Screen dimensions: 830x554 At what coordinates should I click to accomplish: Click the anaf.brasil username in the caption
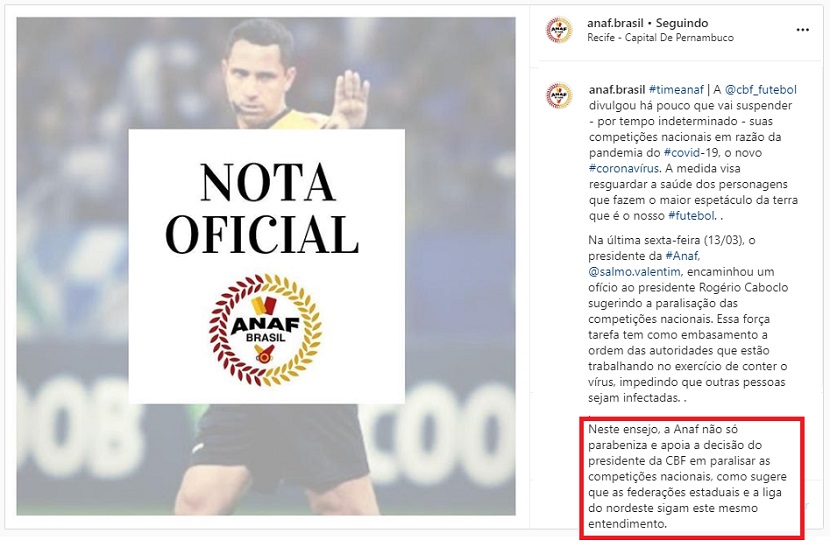coord(617,89)
